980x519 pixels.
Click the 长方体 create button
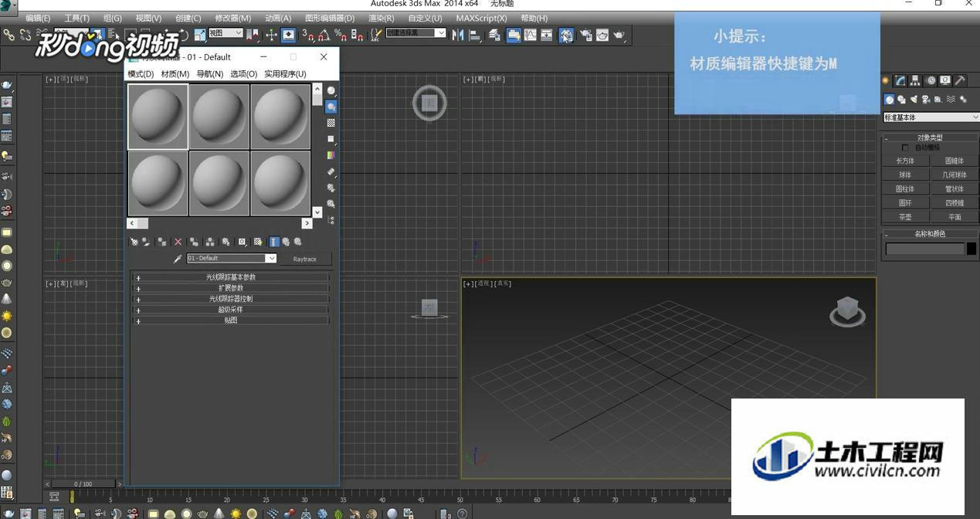905,161
